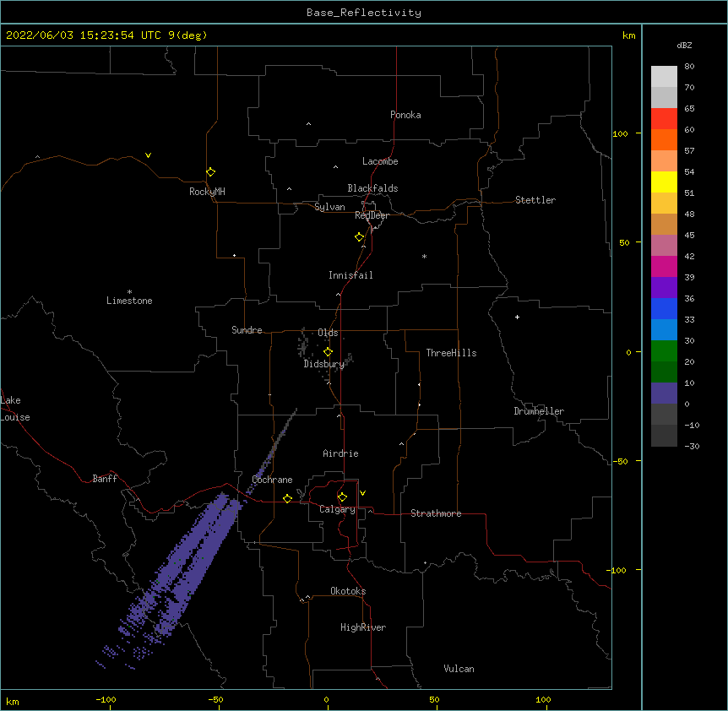Click the Stettler city label
The image size is (728, 711).
[535, 200]
